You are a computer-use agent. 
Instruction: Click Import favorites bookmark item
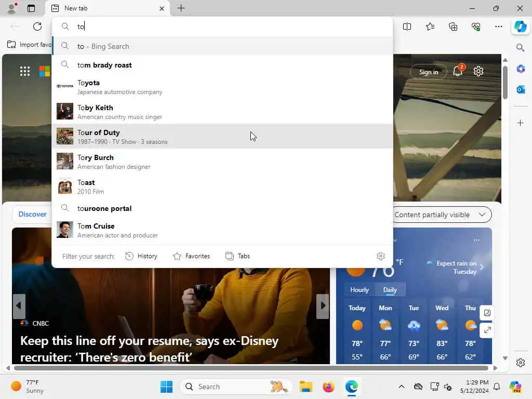click(x=29, y=45)
